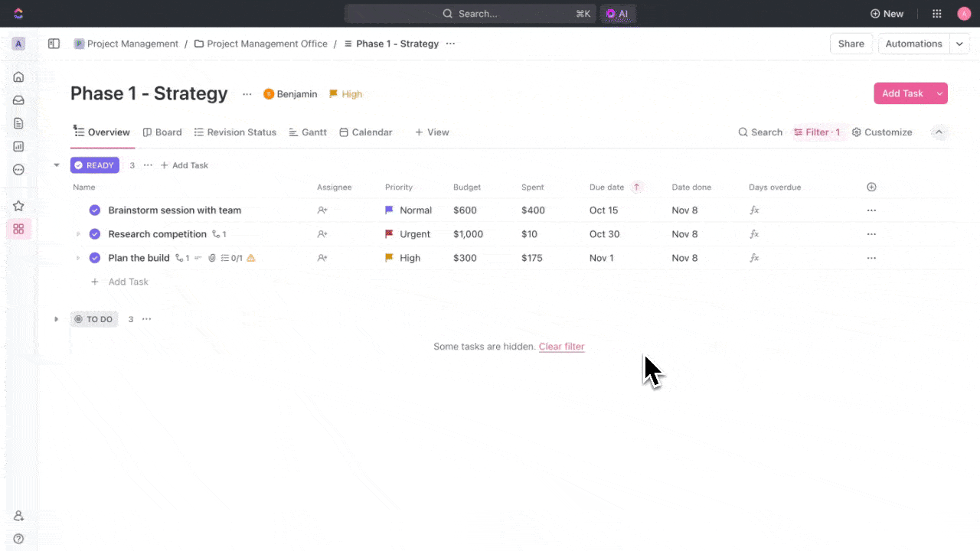
Task: Open the help question mark icon
Action: pyautogui.click(x=18, y=539)
